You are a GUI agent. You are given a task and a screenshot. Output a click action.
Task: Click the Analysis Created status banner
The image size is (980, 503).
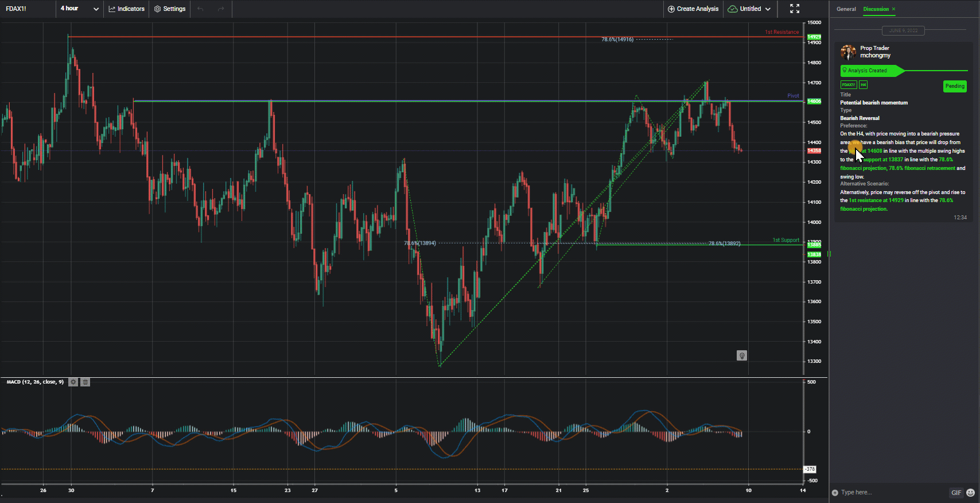(872, 71)
